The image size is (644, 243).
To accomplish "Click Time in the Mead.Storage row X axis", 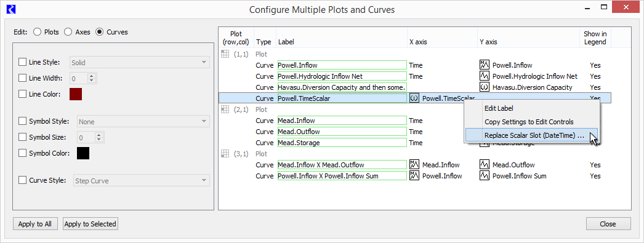I will click(x=416, y=143).
